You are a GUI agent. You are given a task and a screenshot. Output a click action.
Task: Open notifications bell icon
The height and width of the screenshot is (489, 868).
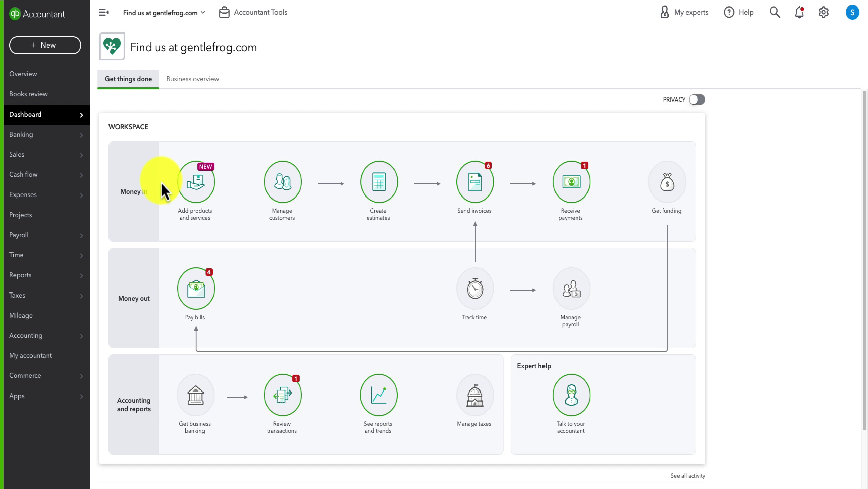[799, 12]
